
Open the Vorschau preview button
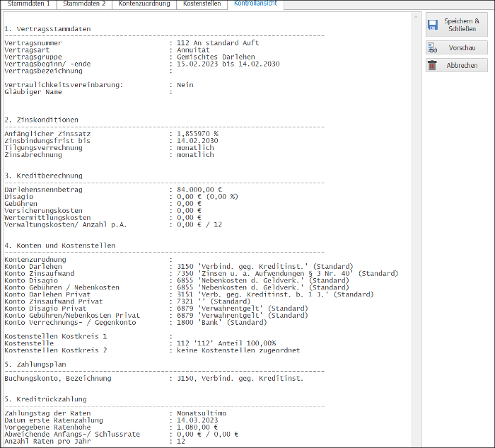point(457,47)
